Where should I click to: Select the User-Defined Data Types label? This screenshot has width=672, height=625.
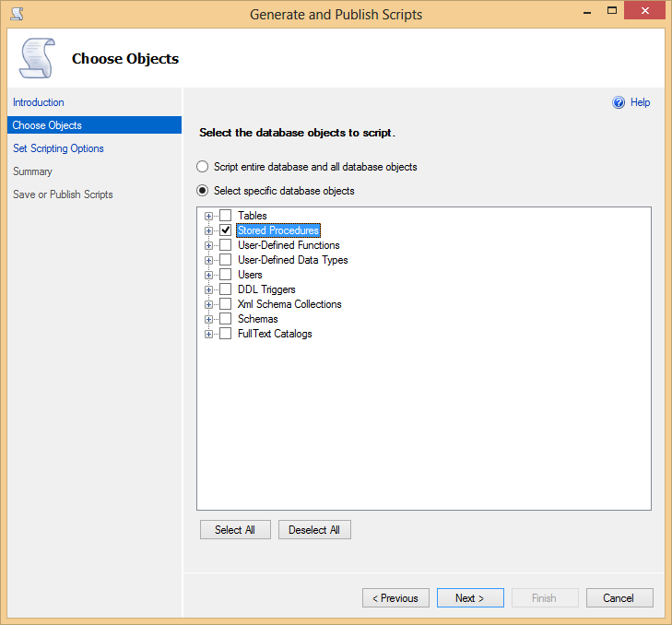[x=293, y=260]
